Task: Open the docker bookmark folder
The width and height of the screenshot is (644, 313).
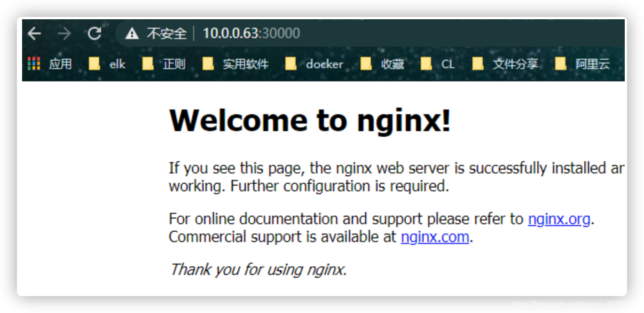Action: 314,64
